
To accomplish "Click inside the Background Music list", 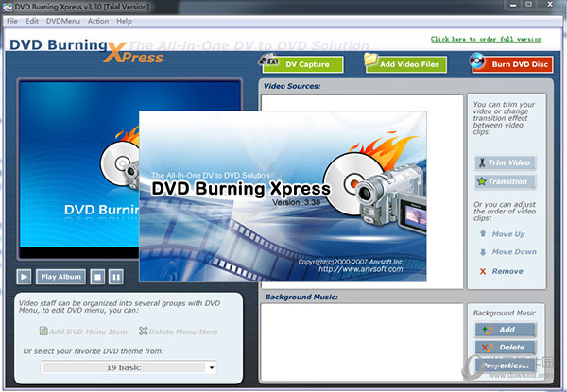I will pyautogui.click(x=362, y=342).
